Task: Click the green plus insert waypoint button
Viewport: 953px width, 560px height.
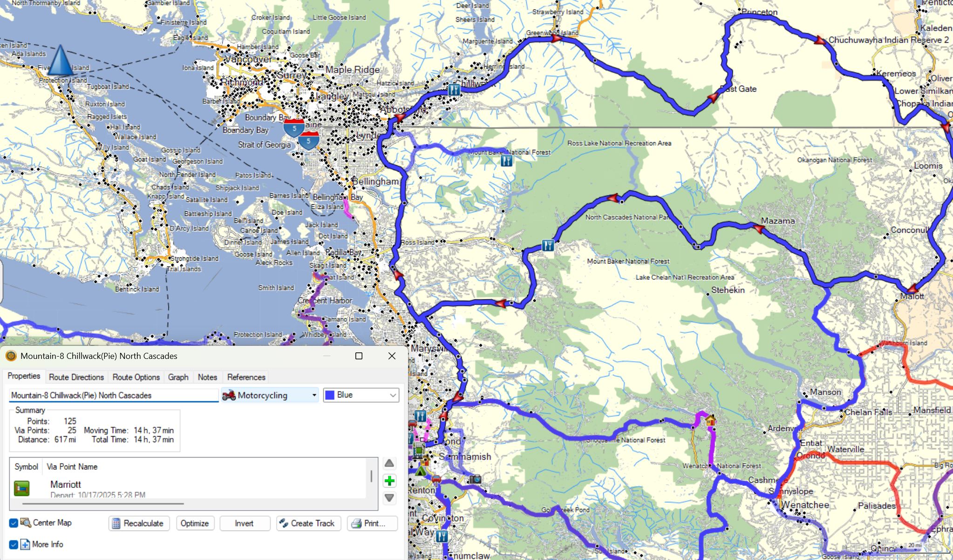Action: pos(389,481)
